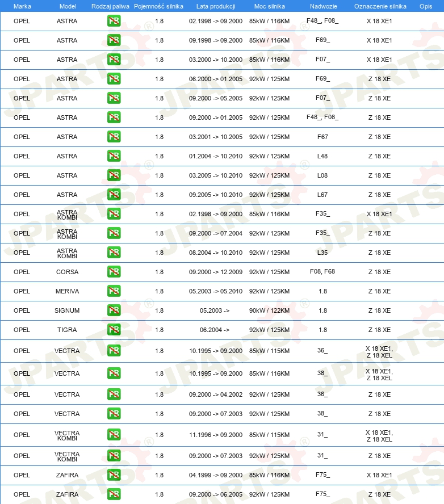444x504 pixels.
Task: Click the 01.2004 -> 10.2010 production years cell
Action: click(216, 156)
